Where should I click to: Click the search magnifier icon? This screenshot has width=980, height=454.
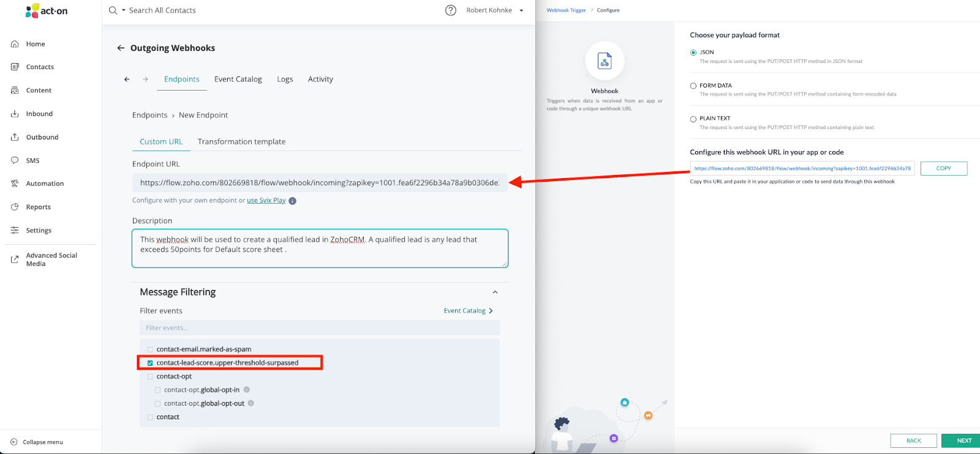[113, 10]
